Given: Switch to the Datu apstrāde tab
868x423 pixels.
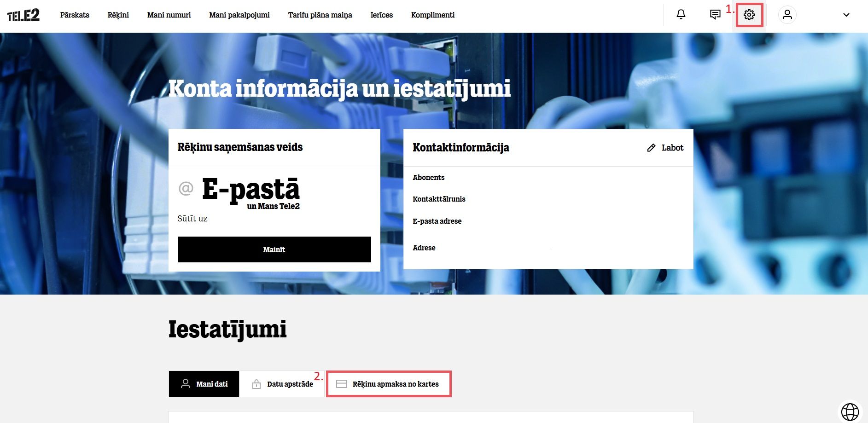Looking at the screenshot, I should [x=282, y=384].
